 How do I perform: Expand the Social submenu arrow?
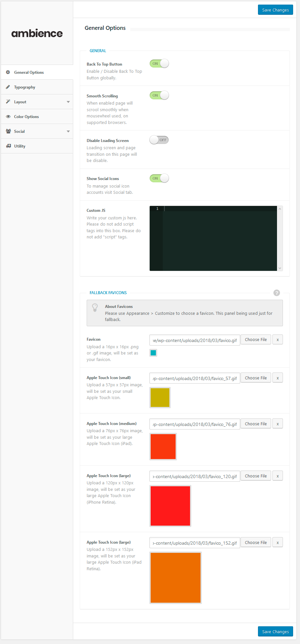point(68,131)
